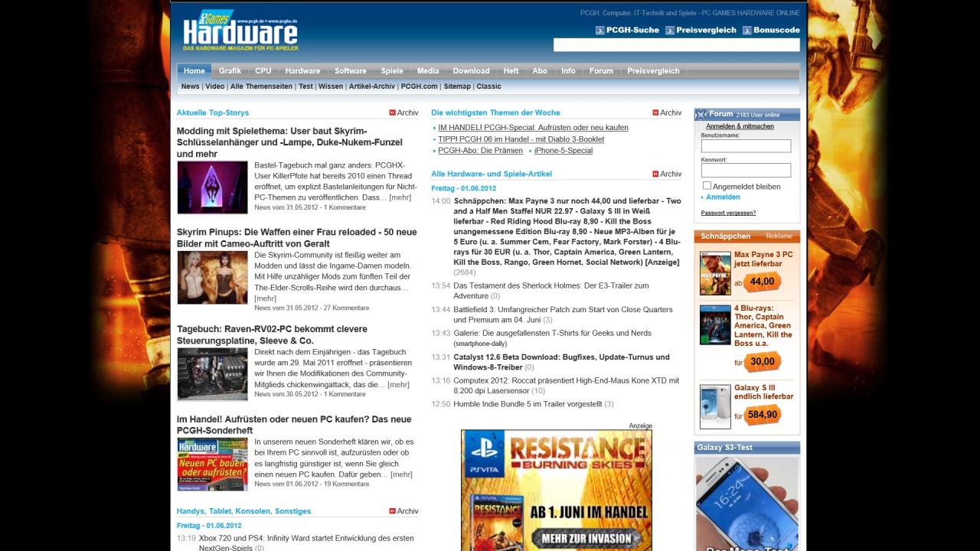Open the Info menu tab
This screenshot has width=980, height=551.
(568, 71)
